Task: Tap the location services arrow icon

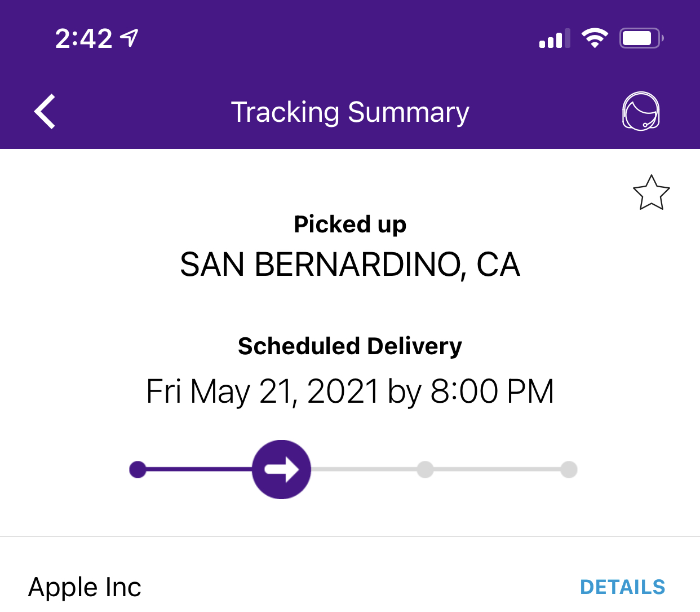Action: pos(130,38)
